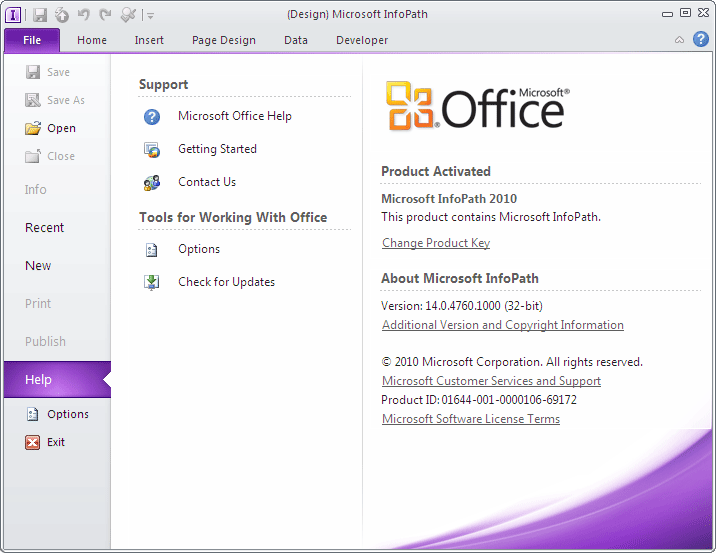Image resolution: width=716 pixels, height=553 pixels.
Task: Click the Open folder icon in sidebar
Action: pyautogui.click(x=33, y=128)
